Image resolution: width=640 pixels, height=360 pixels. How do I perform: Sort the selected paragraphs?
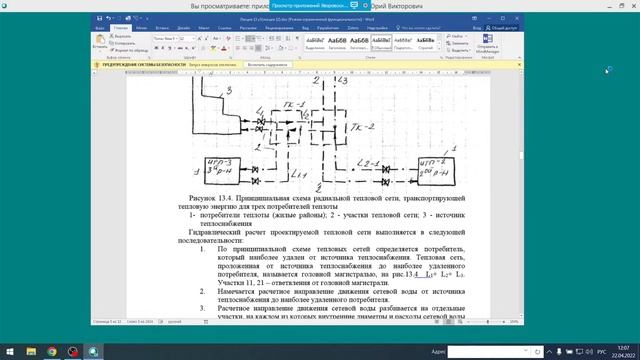pos(288,38)
